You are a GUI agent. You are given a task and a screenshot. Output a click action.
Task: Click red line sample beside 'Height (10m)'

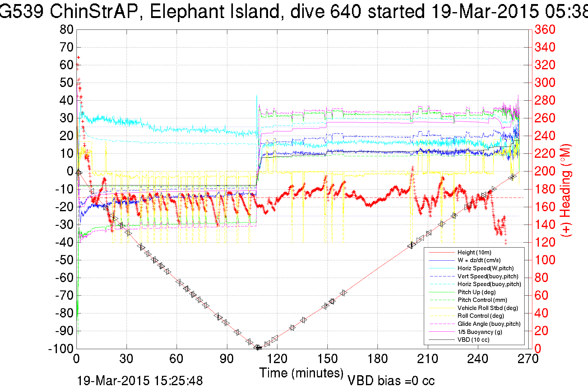click(442, 252)
